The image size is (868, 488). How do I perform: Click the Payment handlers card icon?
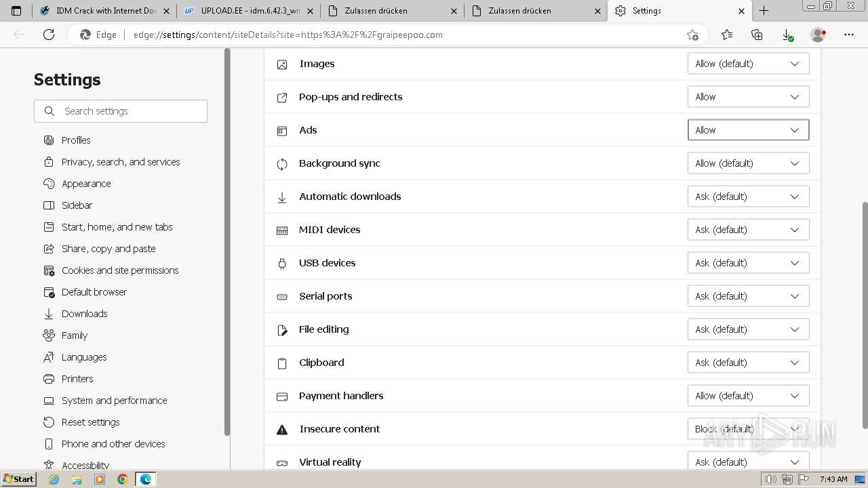[282, 396]
